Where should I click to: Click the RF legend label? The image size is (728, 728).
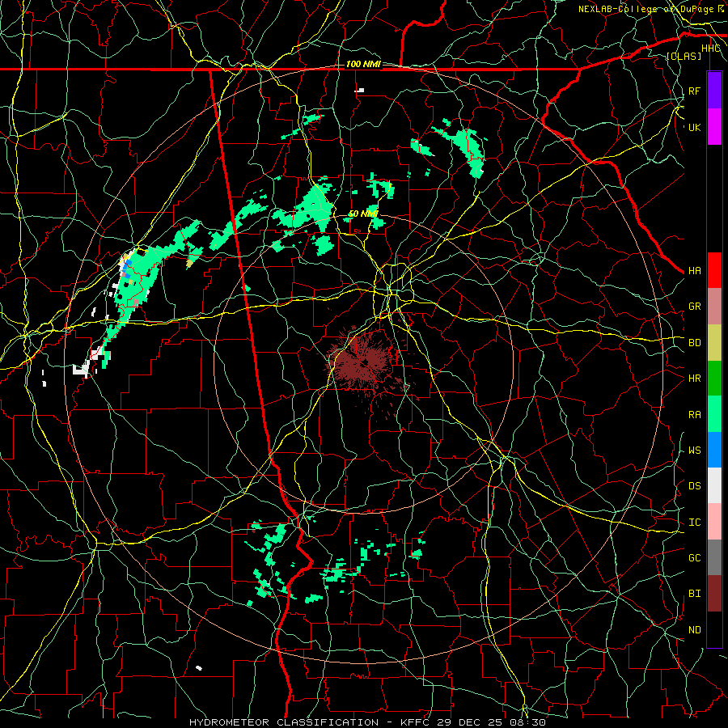pos(695,91)
